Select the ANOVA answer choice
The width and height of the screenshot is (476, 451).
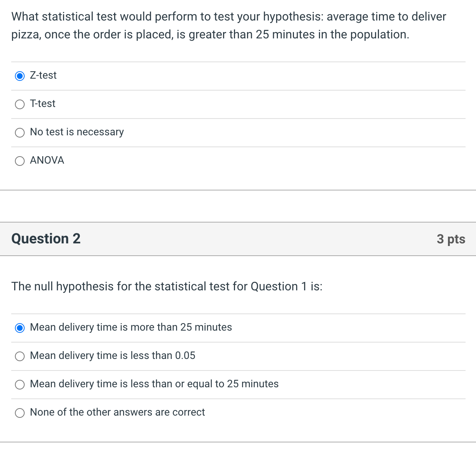click(19, 161)
